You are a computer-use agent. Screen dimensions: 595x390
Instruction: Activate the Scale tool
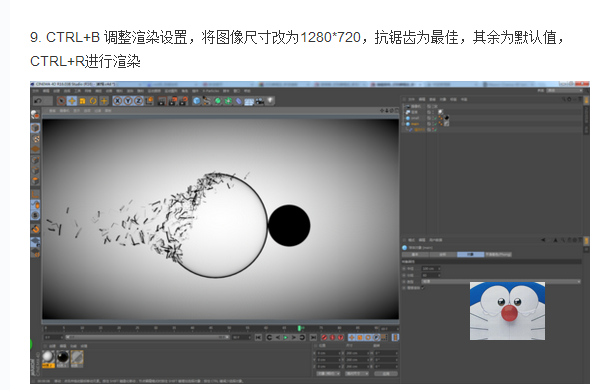tap(82, 101)
